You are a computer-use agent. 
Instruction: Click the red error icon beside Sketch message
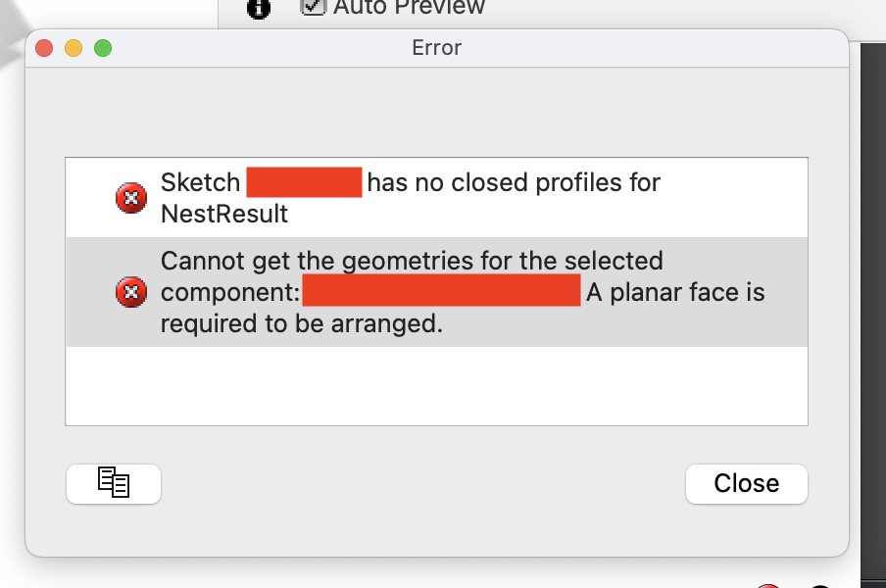pyautogui.click(x=130, y=197)
